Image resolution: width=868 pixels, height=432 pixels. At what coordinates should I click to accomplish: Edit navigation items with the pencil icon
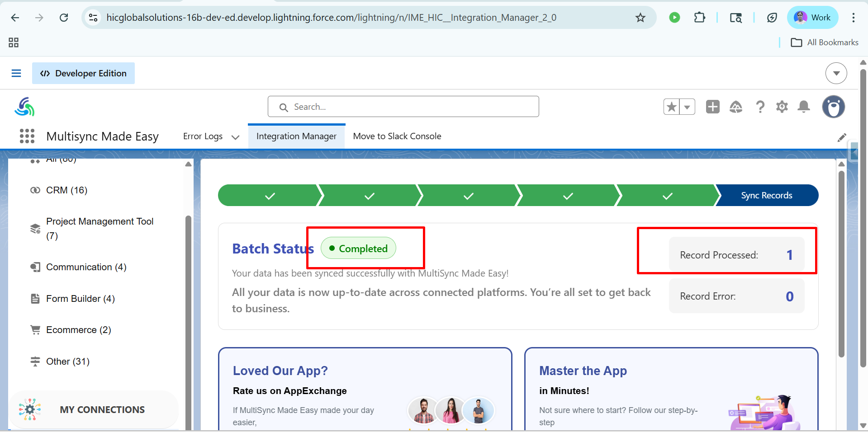[x=842, y=137]
